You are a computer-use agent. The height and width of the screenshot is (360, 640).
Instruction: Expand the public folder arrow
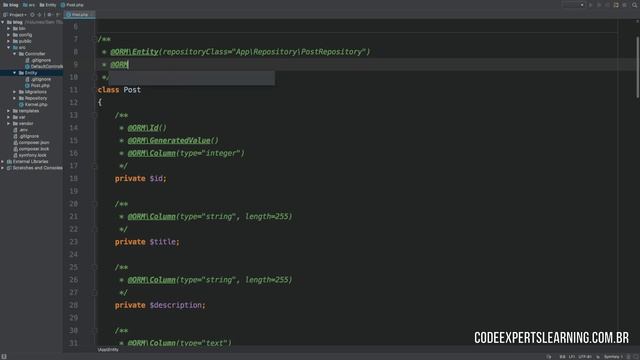(x=9, y=41)
